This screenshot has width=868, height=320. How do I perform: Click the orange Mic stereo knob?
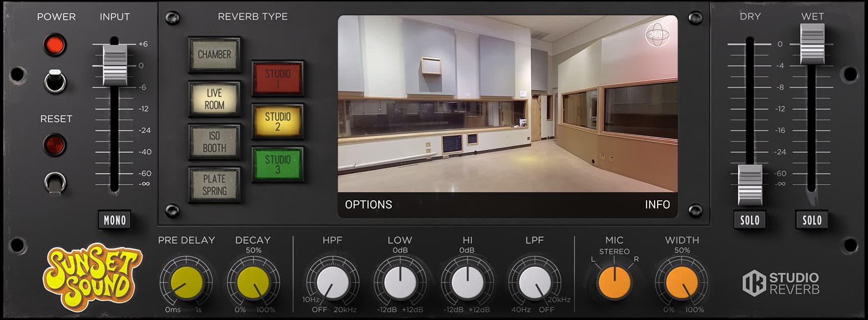[615, 283]
